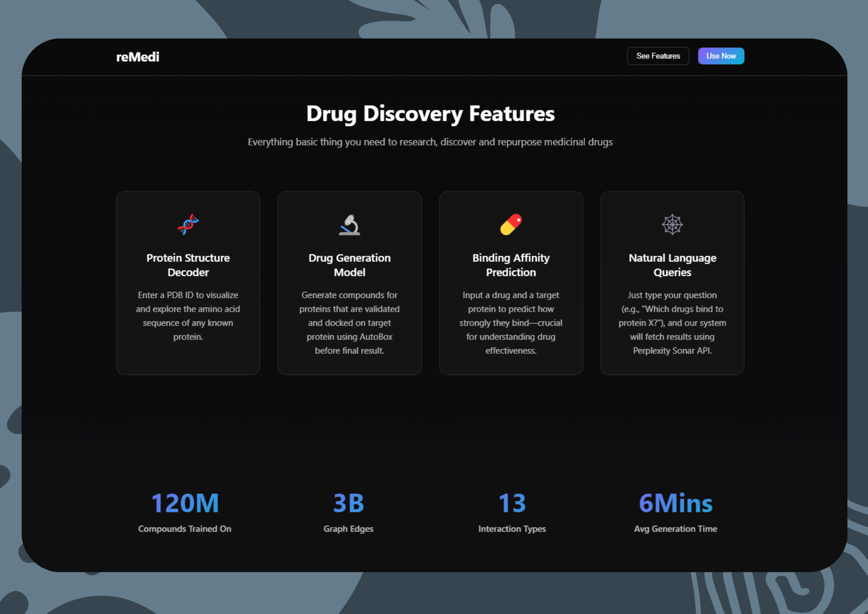Select the Drug Generation Model title
Screen dimensions: 868x614
pyautogui.click(x=349, y=265)
